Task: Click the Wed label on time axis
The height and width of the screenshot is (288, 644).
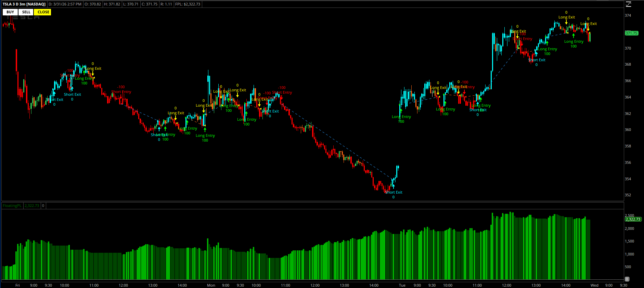Action: click(594, 285)
